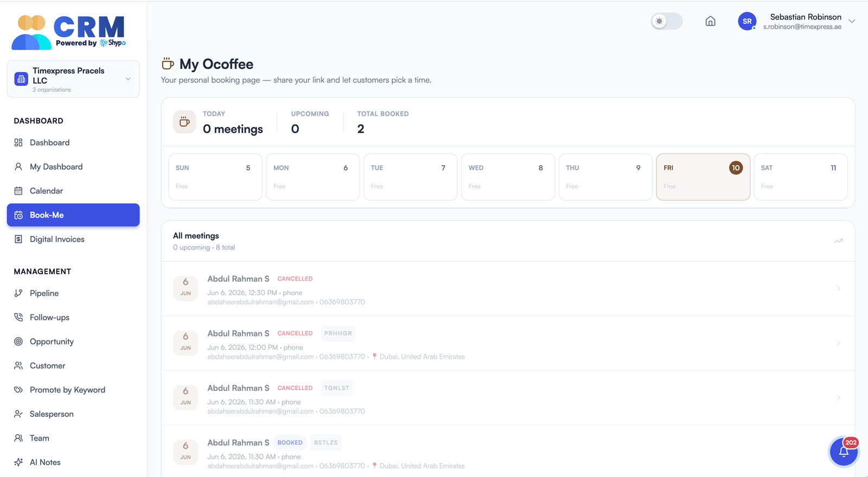
Task: Select the WED 8 day card
Action: [x=508, y=177]
